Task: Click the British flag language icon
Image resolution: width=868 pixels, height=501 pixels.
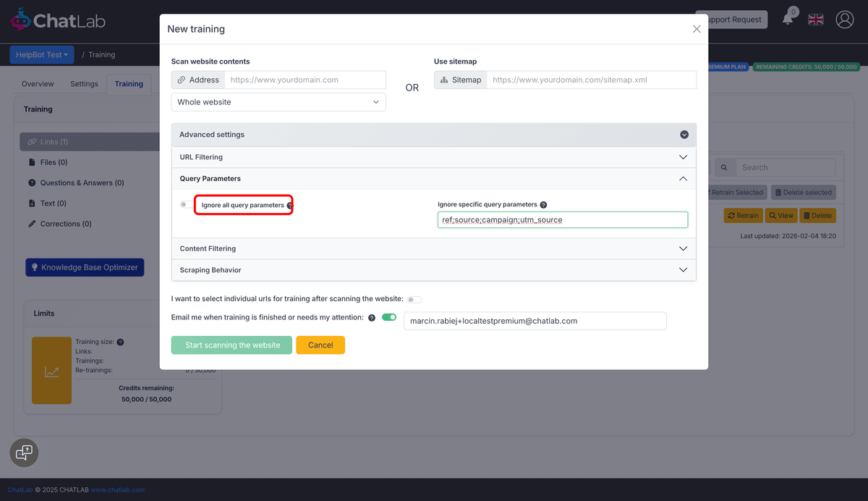Action: (x=815, y=20)
